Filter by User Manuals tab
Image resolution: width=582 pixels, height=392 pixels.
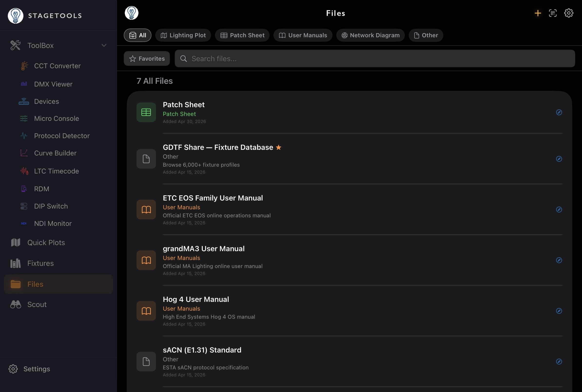[x=303, y=35]
